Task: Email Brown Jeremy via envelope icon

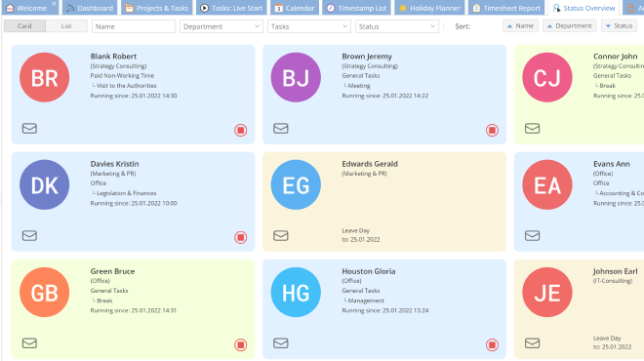Action: [281, 129]
